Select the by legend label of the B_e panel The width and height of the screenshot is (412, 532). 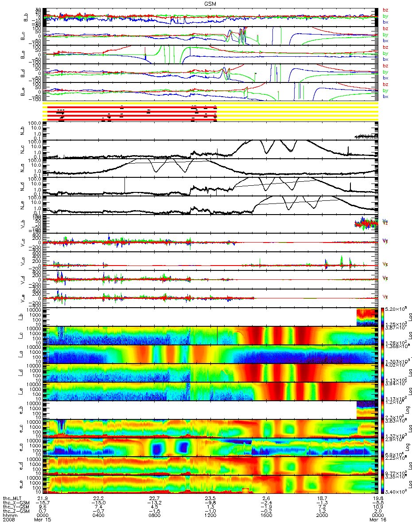(x=385, y=90)
